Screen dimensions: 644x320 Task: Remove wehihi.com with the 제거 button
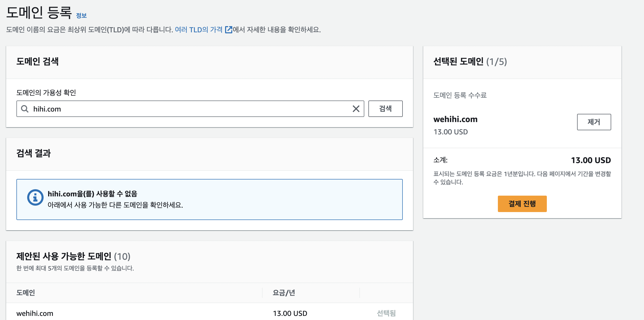pyautogui.click(x=594, y=122)
